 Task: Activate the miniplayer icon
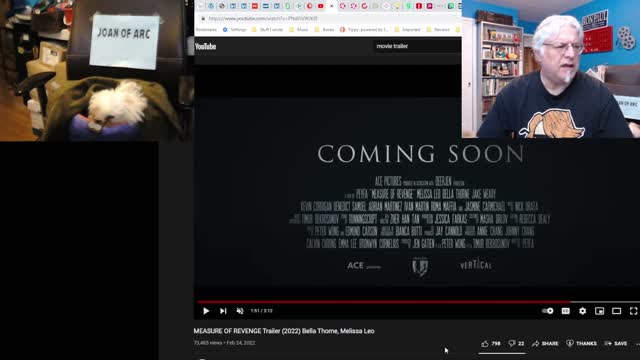tap(599, 311)
